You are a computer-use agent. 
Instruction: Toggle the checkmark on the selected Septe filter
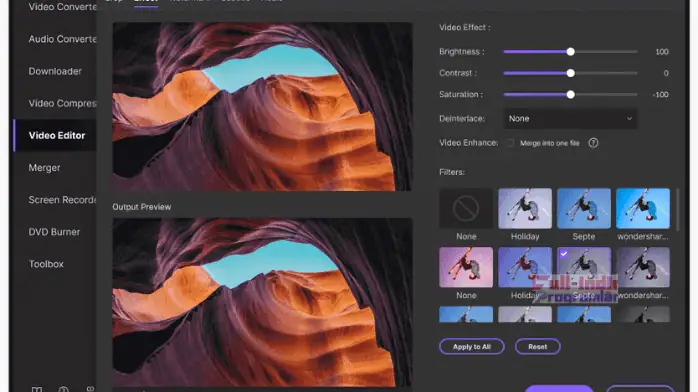564,254
